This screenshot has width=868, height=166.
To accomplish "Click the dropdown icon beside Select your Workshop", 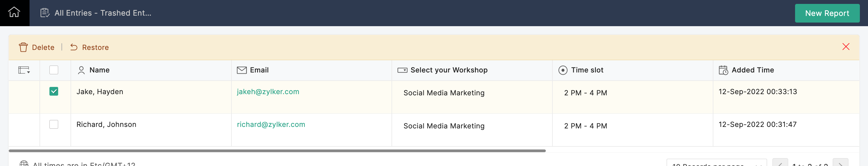I will coord(402,70).
